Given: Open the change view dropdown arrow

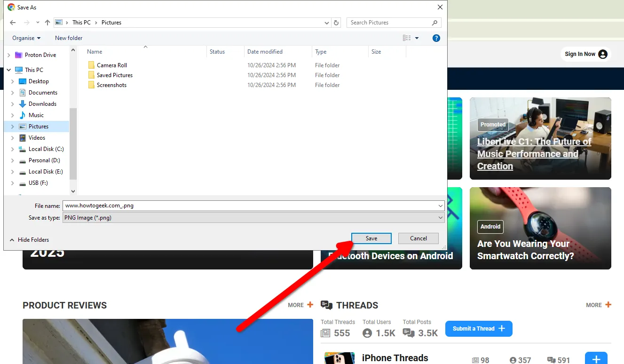Looking at the screenshot, I should click(x=417, y=38).
